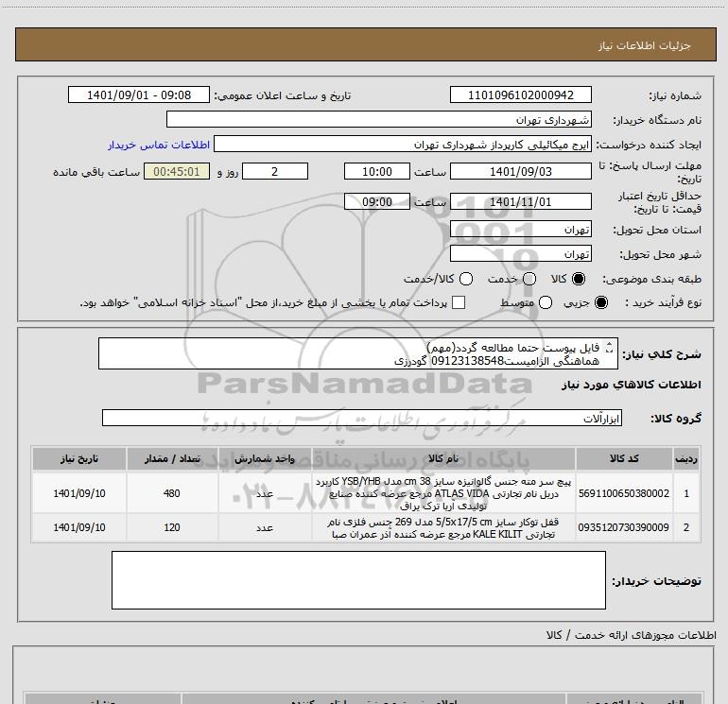
Task: Select product code 5691100650380002
Action: [x=624, y=493]
